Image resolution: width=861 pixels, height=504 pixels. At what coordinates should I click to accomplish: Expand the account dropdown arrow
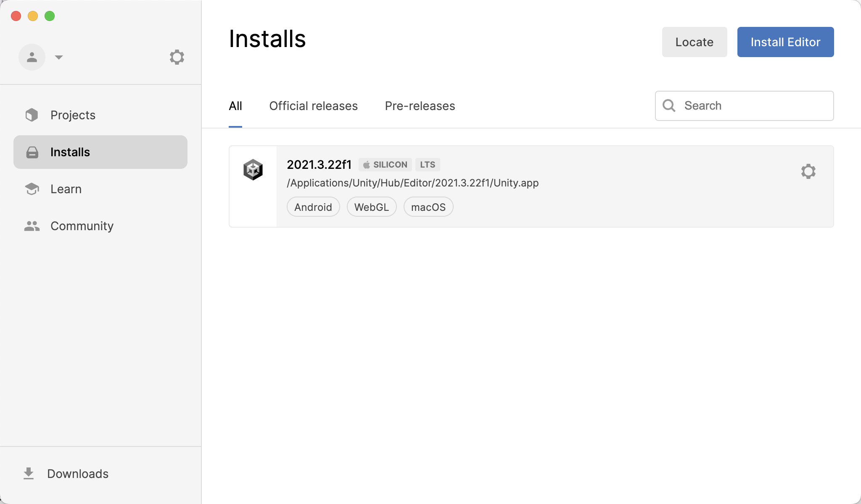(x=59, y=57)
